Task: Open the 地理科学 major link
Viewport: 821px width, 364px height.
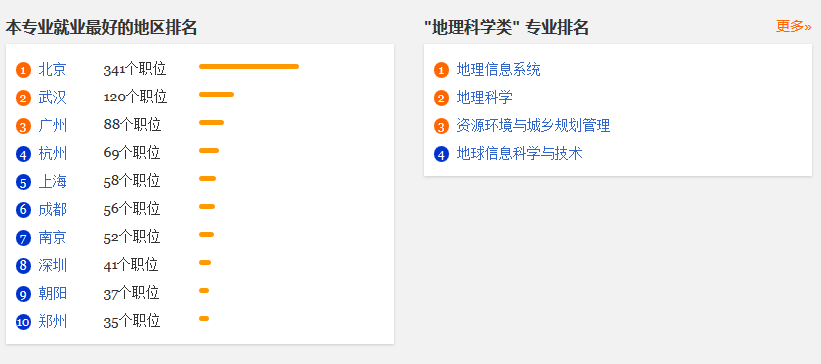Action: (484, 97)
